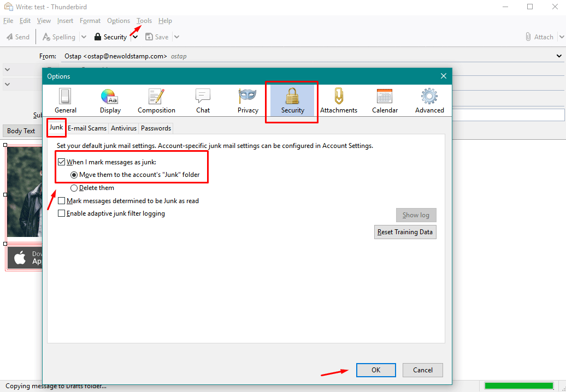The image size is (566, 392).
Task: Open the Calendar options category
Action: coord(385,100)
